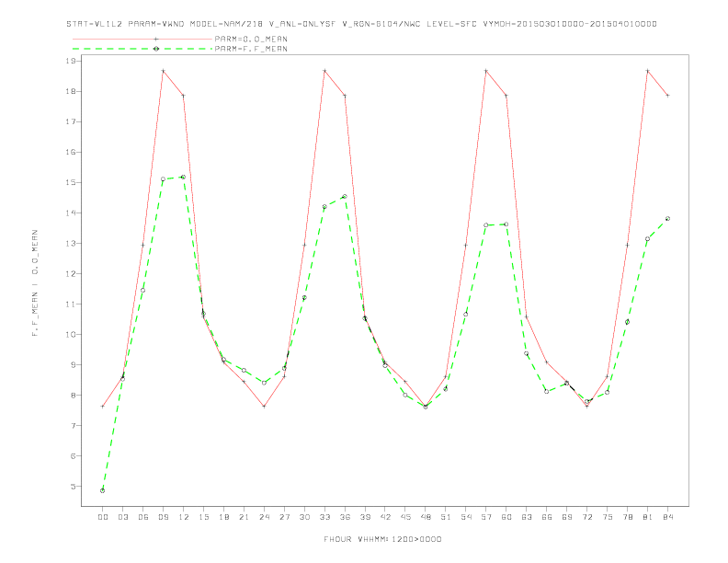
Task: Click the x-axis tick label 21
Action: (244, 517)
